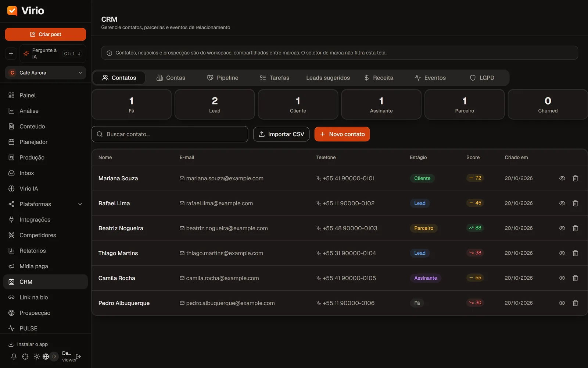Click the Importar CSV button
This screenshot has height=368, width=588.
coord(281,134)
